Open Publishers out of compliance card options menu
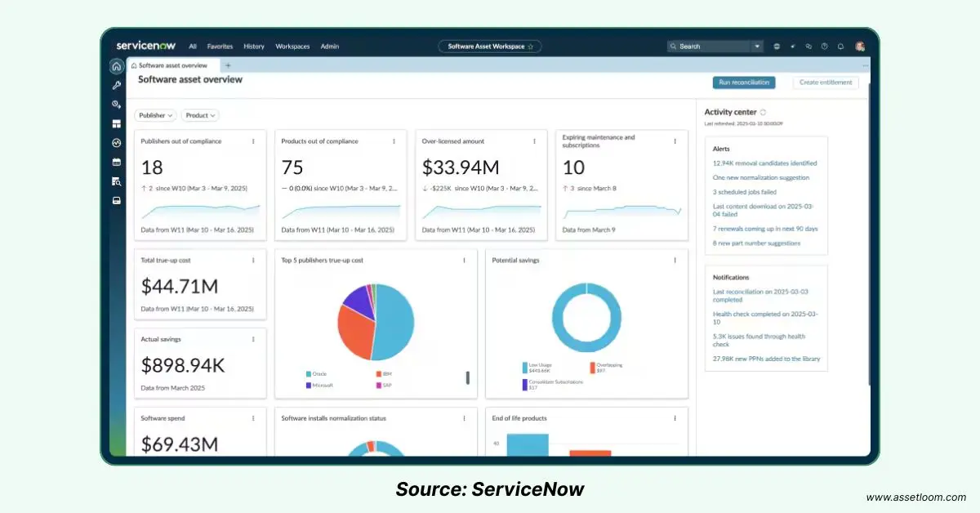The width and height of the screenshot is (980, 513). 253,141
